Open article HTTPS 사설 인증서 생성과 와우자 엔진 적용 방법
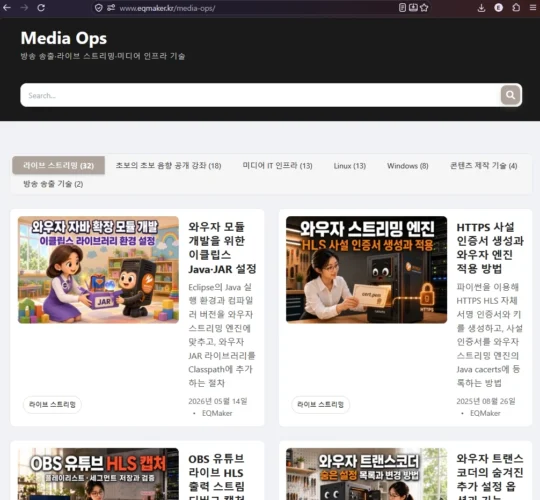 [x=490, y=248]
